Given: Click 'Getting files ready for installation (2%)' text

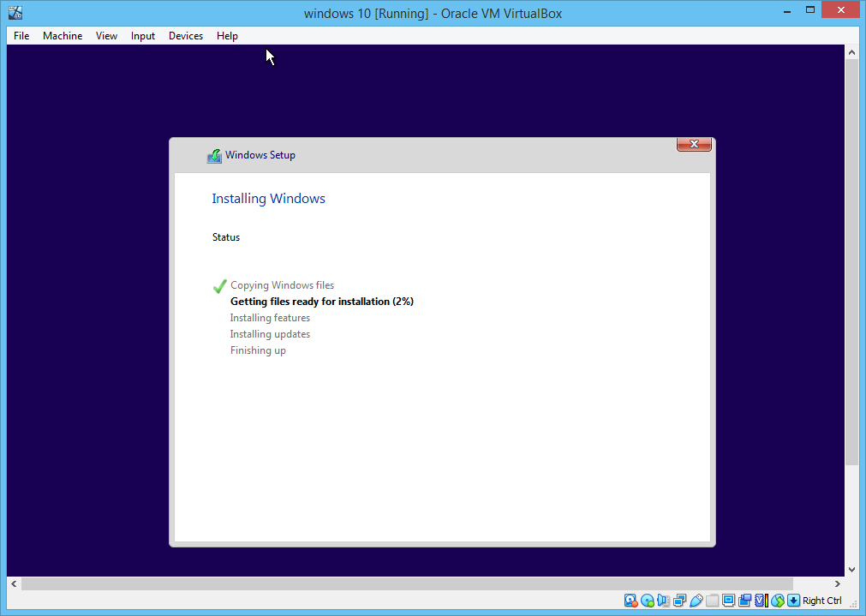Looking at the screenshot, I should point(322,302).
